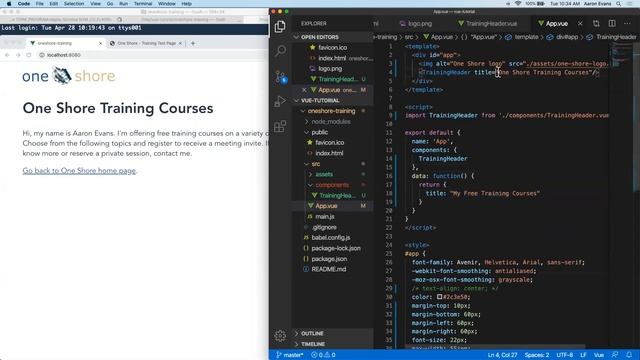Open Run and Debug view
Image resolution: width=640 pixels, height=360 pixels.
(280, 101)
